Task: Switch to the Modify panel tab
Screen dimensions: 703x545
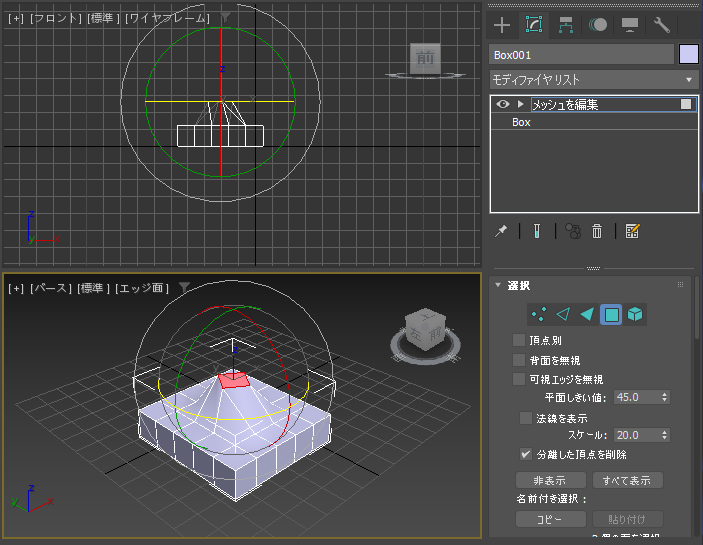Action: (x=534, y=25)
